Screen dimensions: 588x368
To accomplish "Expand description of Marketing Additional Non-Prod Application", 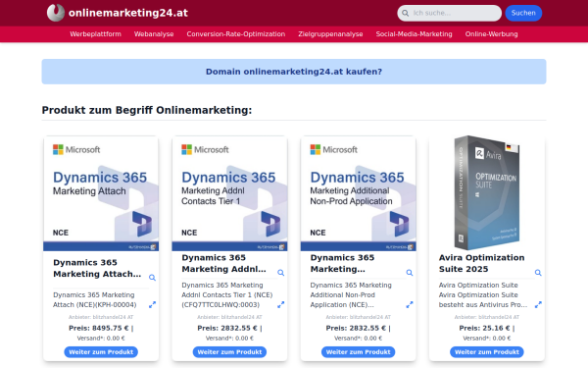I will (410, 304).
